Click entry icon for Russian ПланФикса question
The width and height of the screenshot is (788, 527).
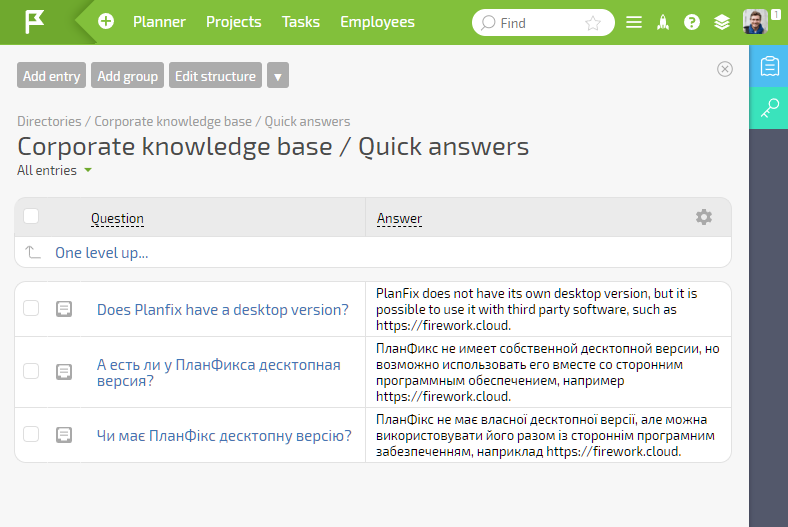coord(64,372)
